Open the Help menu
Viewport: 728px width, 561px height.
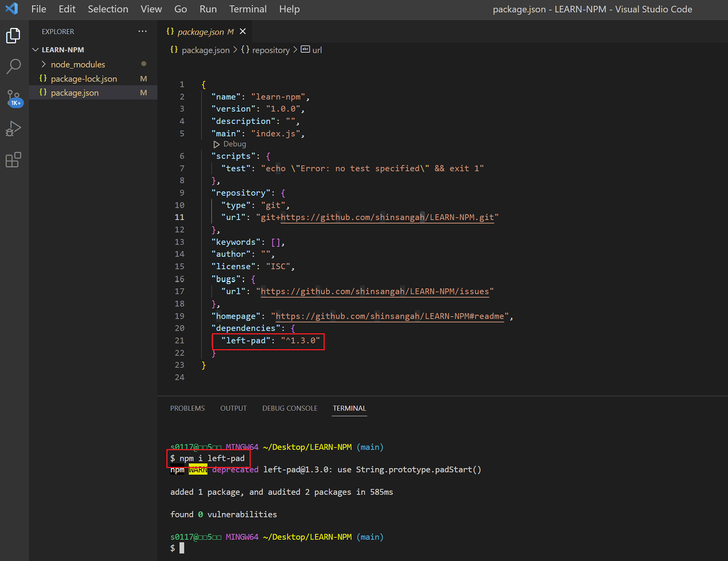289,9
